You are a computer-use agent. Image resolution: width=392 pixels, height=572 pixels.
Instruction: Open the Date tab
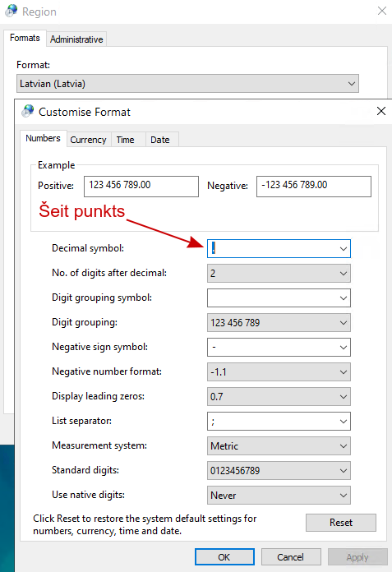[160, 140]
